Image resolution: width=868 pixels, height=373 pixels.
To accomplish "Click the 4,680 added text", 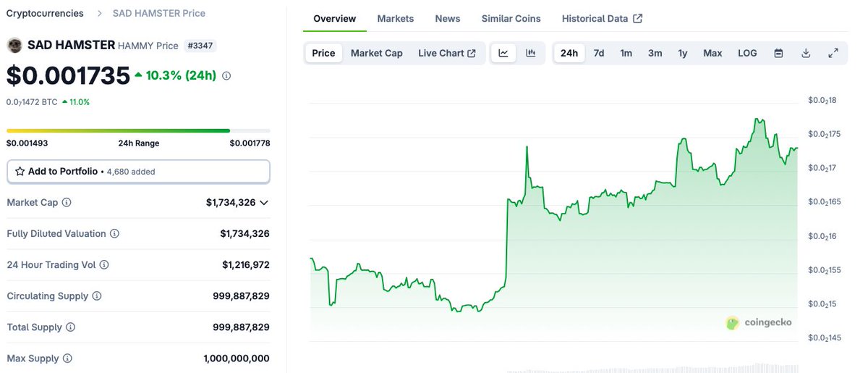I will (x=131, y=172).
